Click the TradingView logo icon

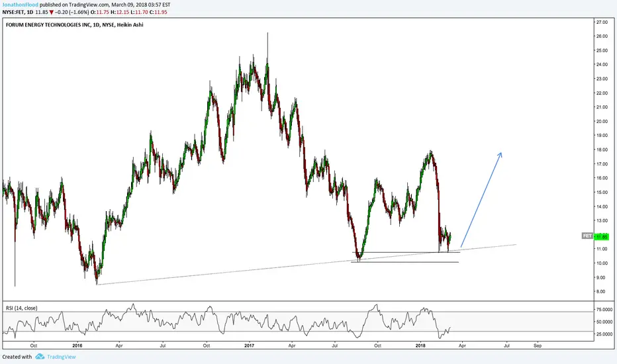[39, 357]
